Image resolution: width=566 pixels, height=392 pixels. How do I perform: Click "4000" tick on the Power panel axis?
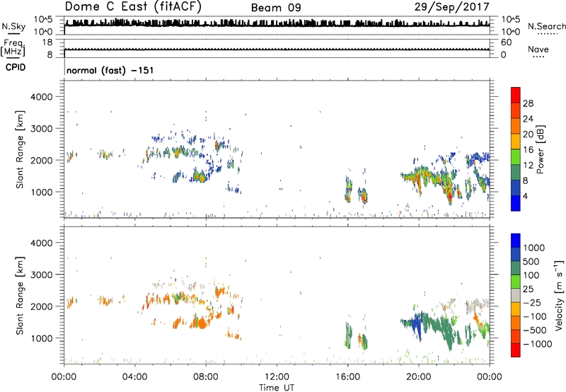[x=41, y=97]
